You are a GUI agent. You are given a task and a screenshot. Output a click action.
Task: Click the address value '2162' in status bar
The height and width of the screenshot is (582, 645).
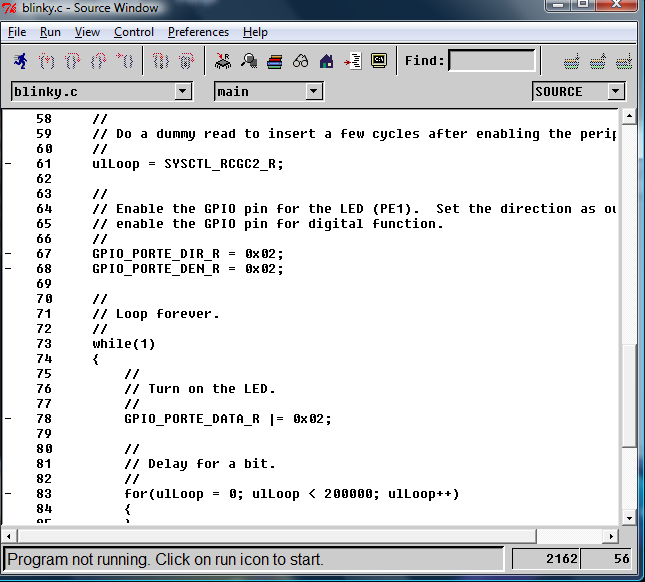pyautogui.click(x=561, y=559)
